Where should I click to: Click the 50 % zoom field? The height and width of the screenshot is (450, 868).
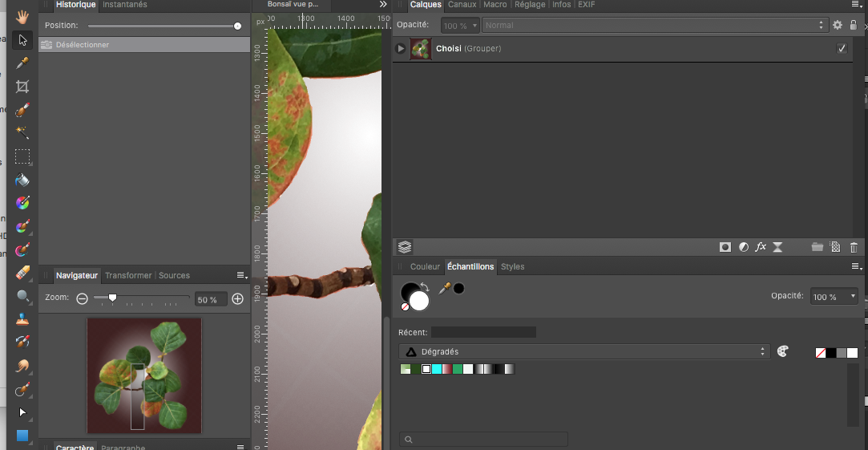[210, 299]
